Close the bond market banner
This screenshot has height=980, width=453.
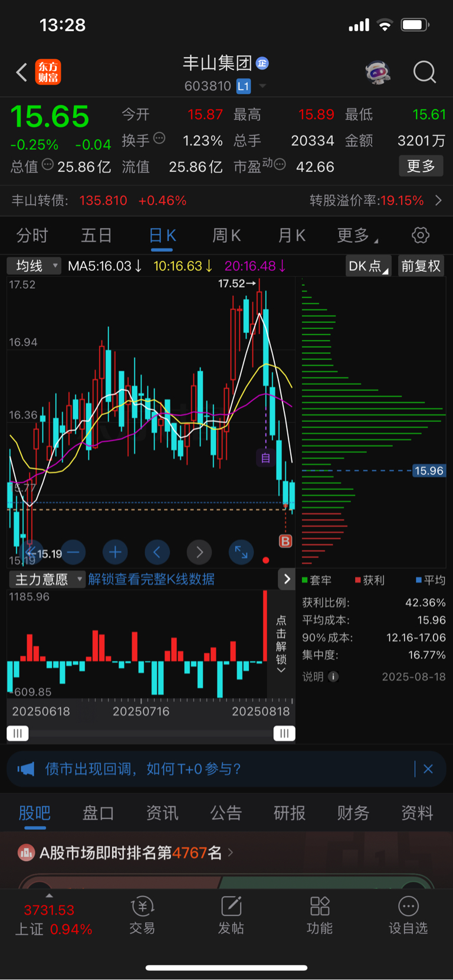pos(428,769)
